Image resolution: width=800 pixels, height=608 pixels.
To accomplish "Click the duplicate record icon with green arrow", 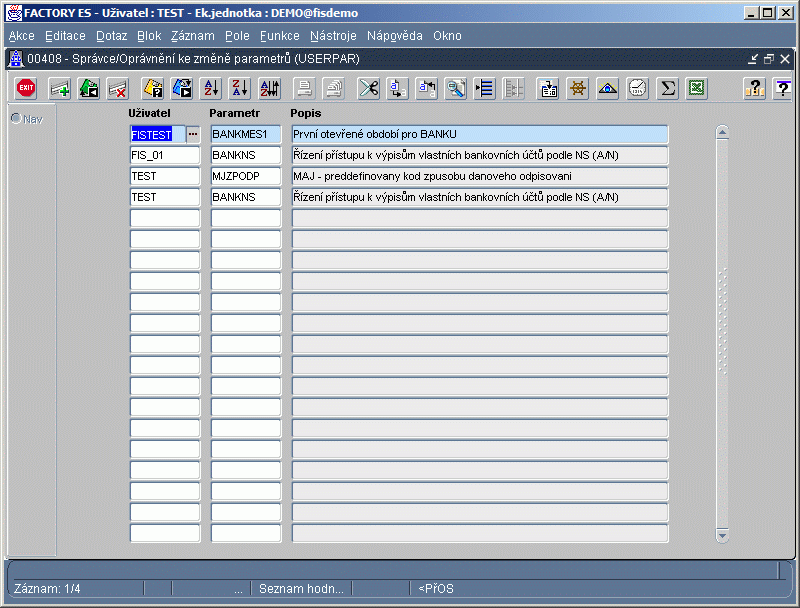I will [89, 88].
